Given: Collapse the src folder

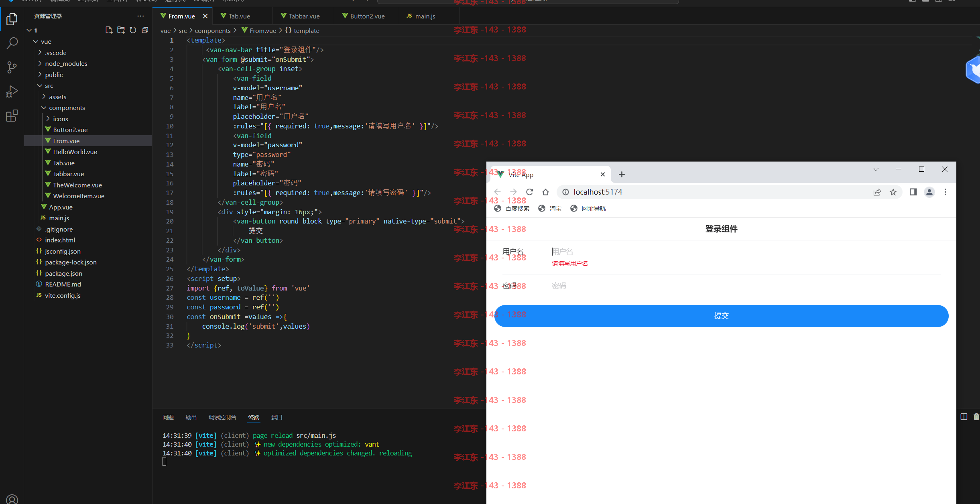Looking at the screenshot, I should (40, 85).
